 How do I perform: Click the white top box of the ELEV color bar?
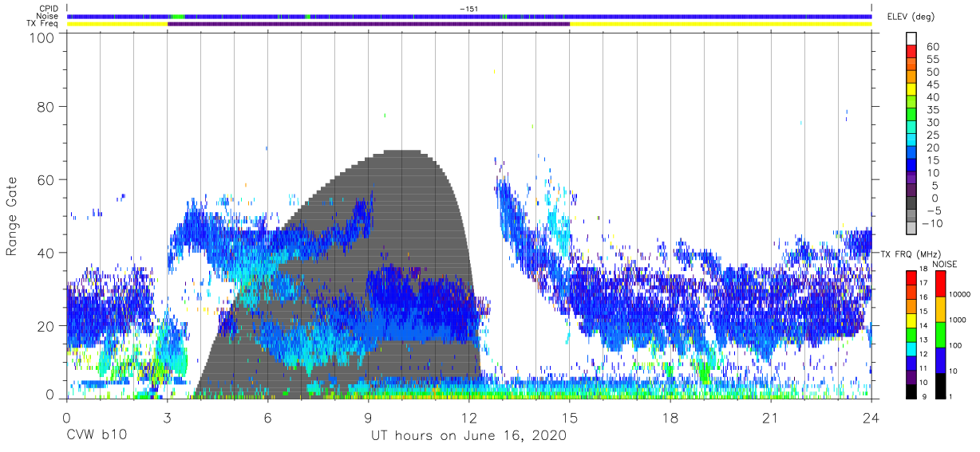[911, 39]
